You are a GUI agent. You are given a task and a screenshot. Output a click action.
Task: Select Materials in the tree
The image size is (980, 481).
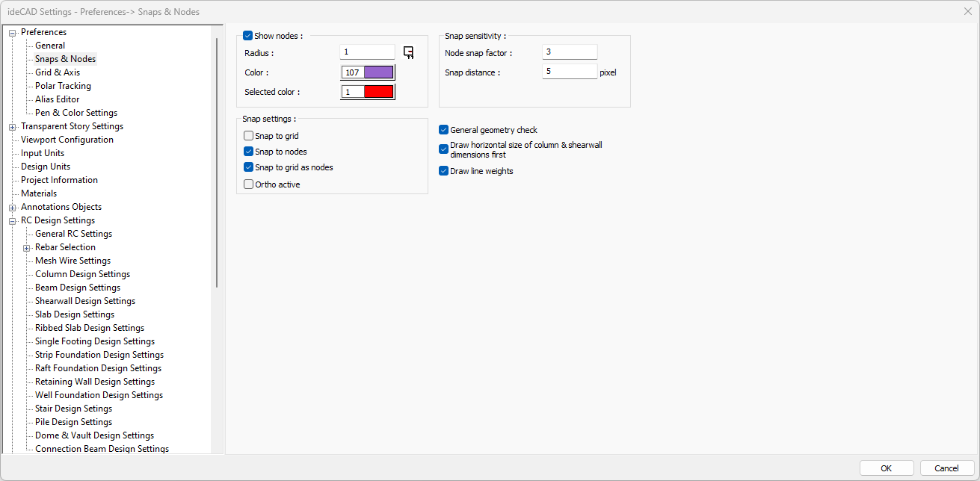tap(39, 193)
